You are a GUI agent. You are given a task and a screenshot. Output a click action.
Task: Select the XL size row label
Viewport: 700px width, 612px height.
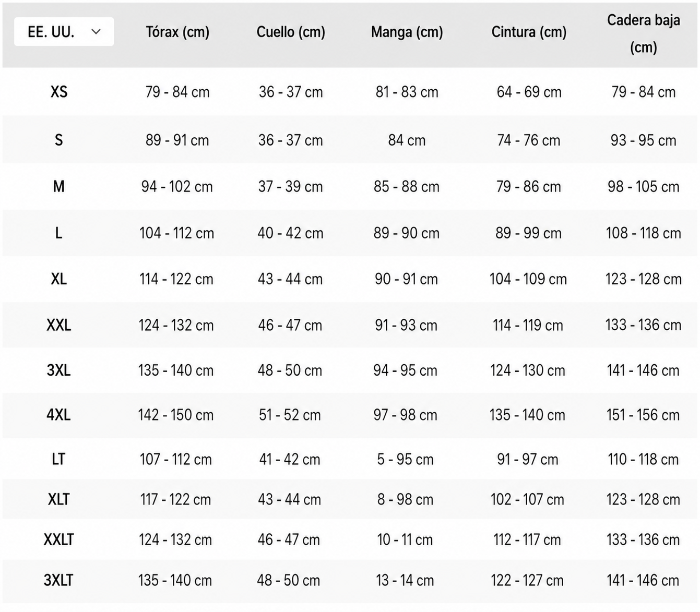pos(59,279)
